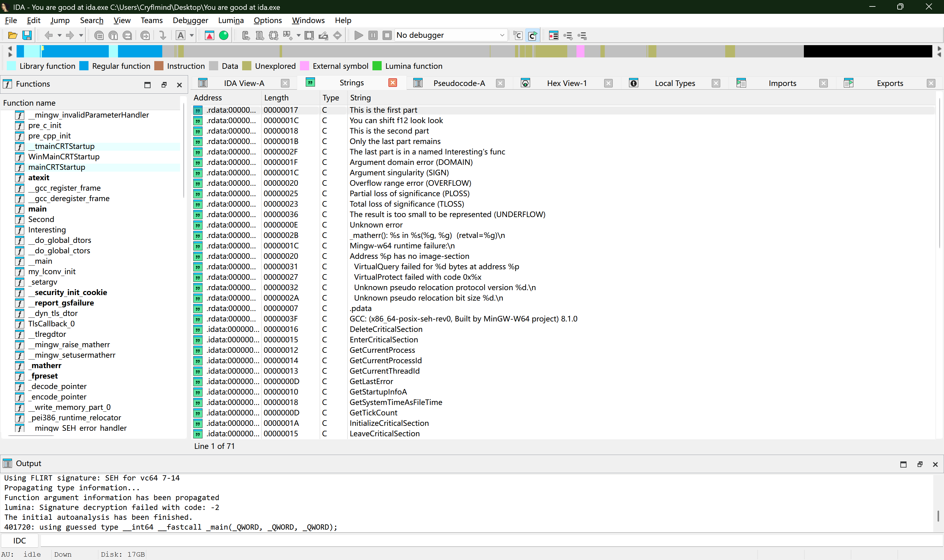This screenshot has height=560, width=944.
Task: Click the Jump back arrow icon
Action: pos(48,36)
